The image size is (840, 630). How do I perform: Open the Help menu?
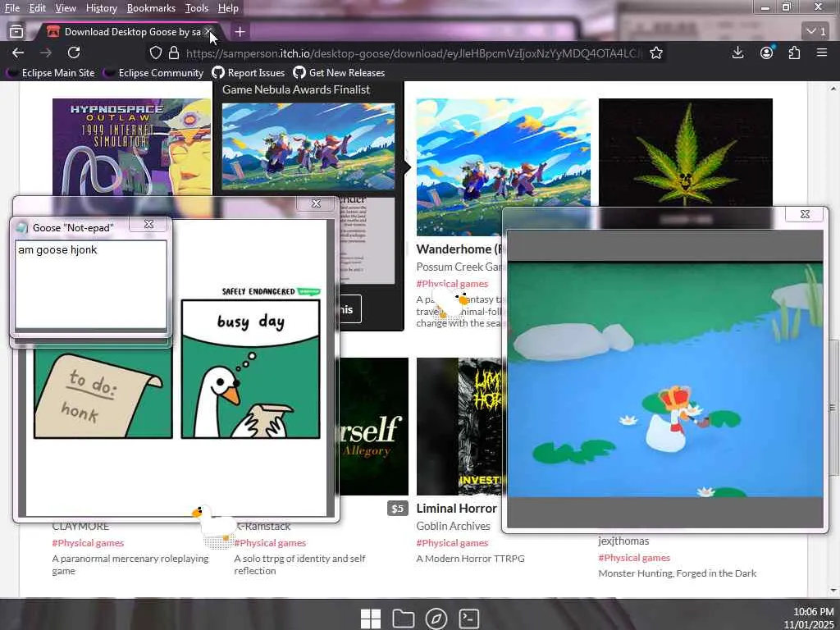pos(228,8)
